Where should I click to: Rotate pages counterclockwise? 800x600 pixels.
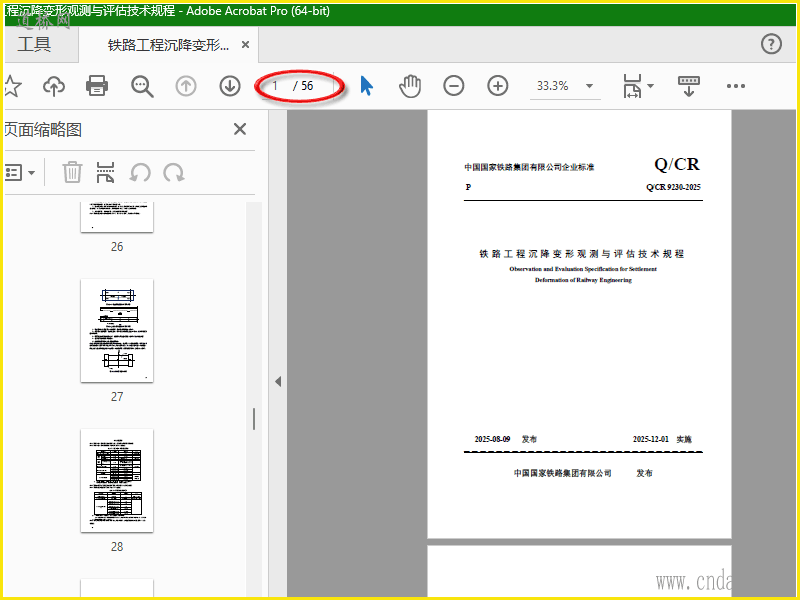(140, 172)
